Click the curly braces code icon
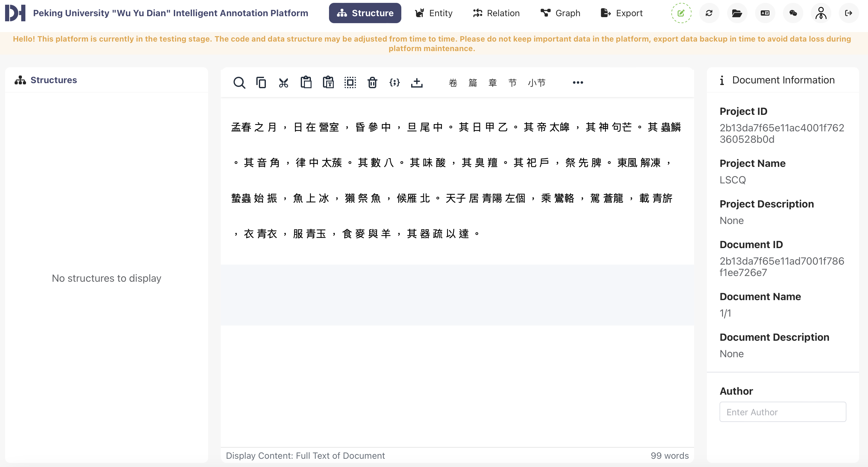Screen dimensions: 868x467 [394, 82]
